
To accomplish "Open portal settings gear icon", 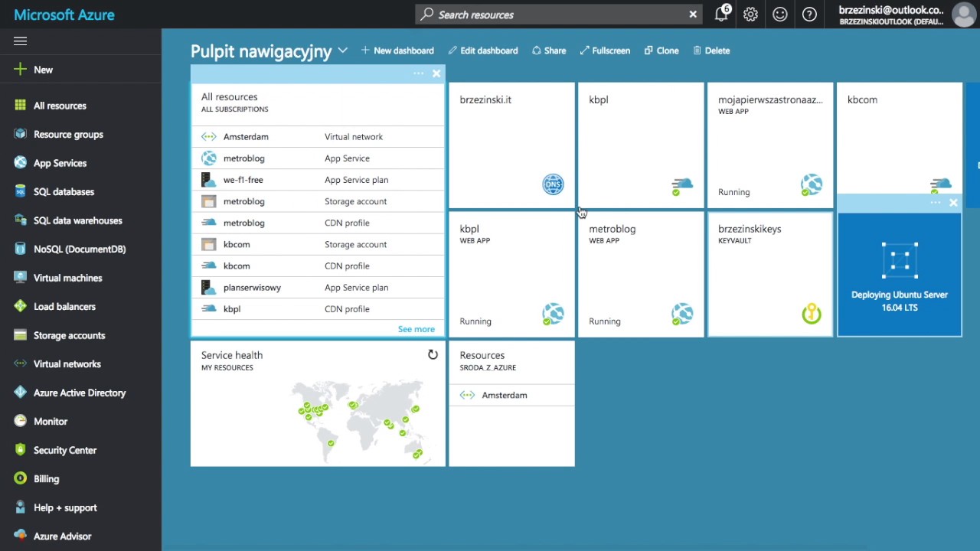I will click(750, 14).
